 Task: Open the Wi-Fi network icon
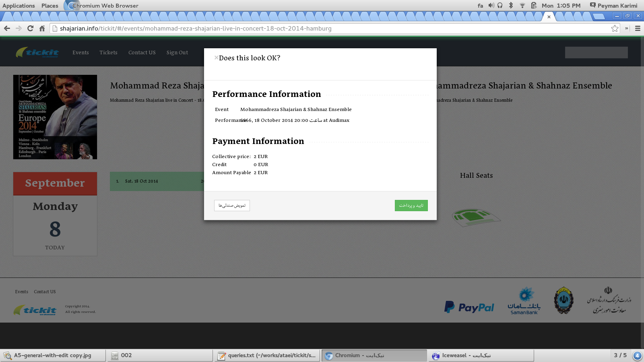pyautogui.click(x=522, y=5)
